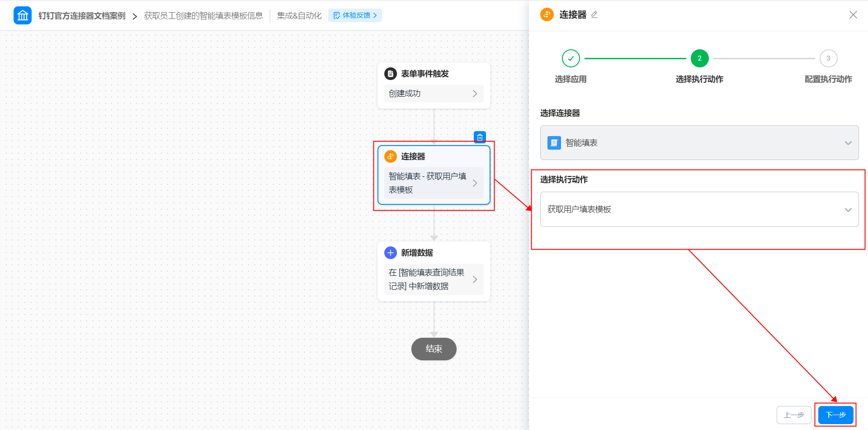Click the 连接器 panel title text
This screenshot has height=430, width=868.
click(573, 15)
